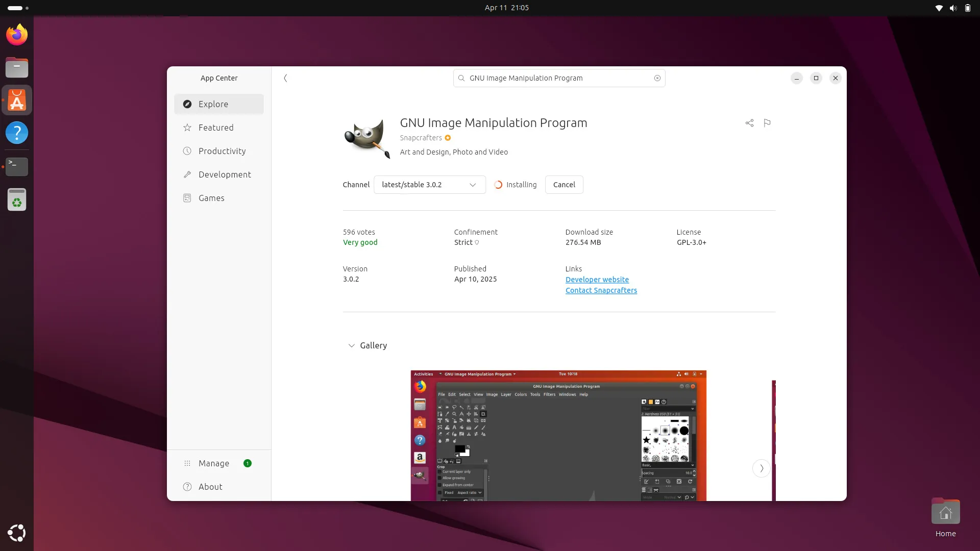
Task: Click the Strict confinement shield icon
Action: 477,242
